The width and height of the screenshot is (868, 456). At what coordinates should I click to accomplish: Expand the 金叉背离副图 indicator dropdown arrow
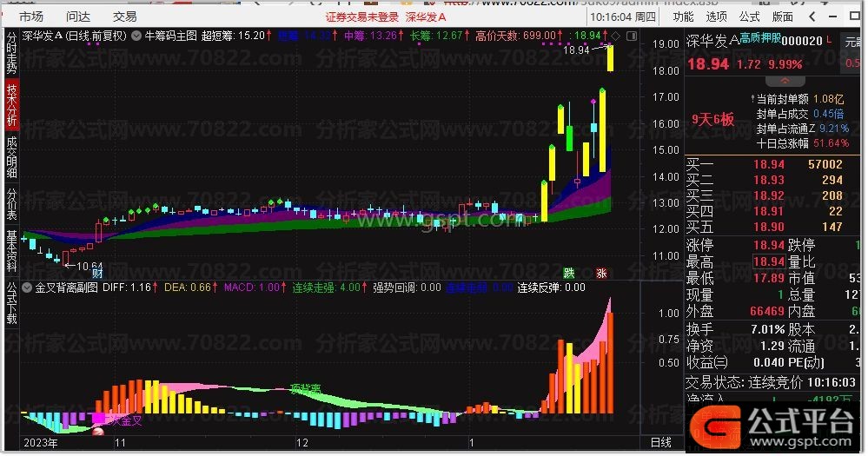coord(27,287)
